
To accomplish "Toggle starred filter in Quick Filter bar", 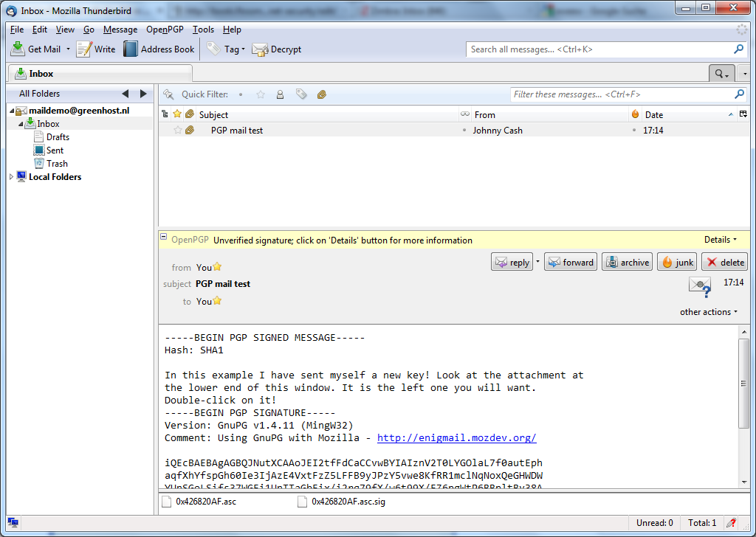I will [x=260, y=94].
